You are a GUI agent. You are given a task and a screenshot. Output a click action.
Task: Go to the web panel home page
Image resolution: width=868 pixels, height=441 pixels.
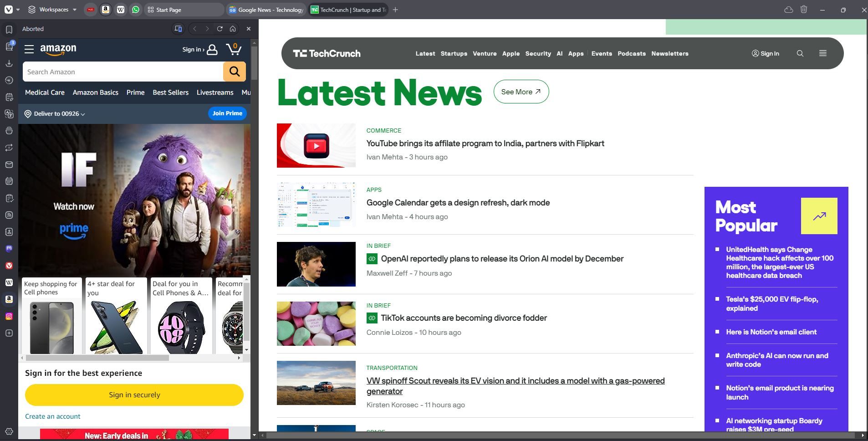tap(233, 29)
